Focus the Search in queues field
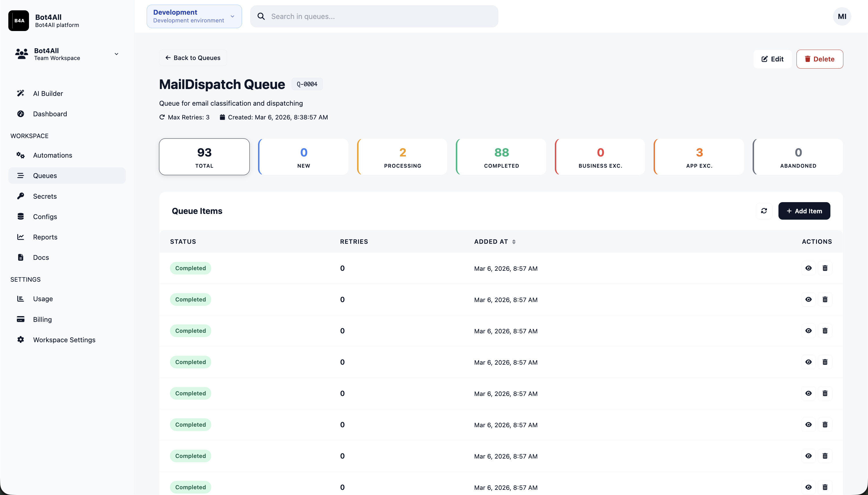 coord(374,16)
